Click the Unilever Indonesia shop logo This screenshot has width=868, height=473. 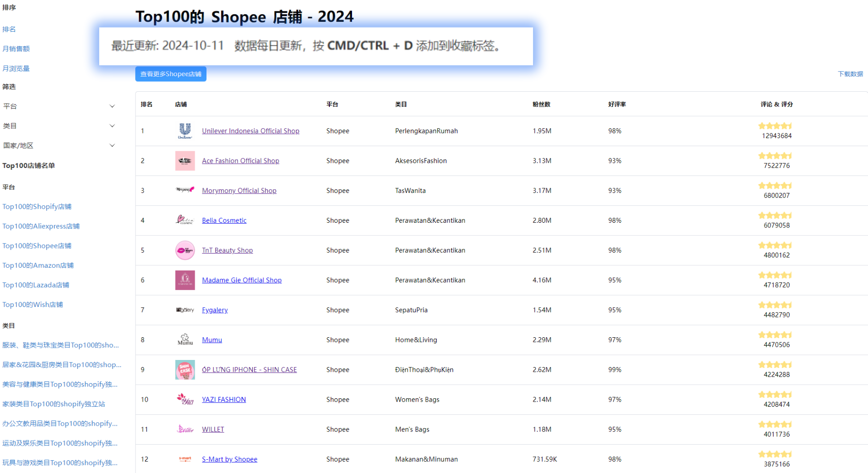(185, 131)
